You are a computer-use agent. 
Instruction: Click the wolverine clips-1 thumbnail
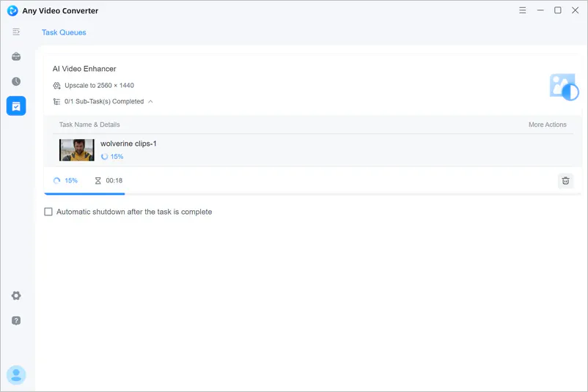[77, 150]
